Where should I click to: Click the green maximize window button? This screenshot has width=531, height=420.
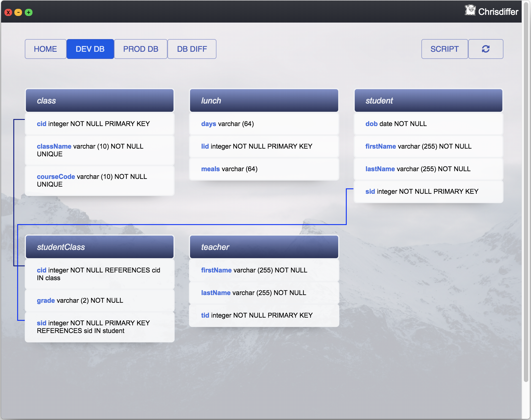click(x=29, y=12)
